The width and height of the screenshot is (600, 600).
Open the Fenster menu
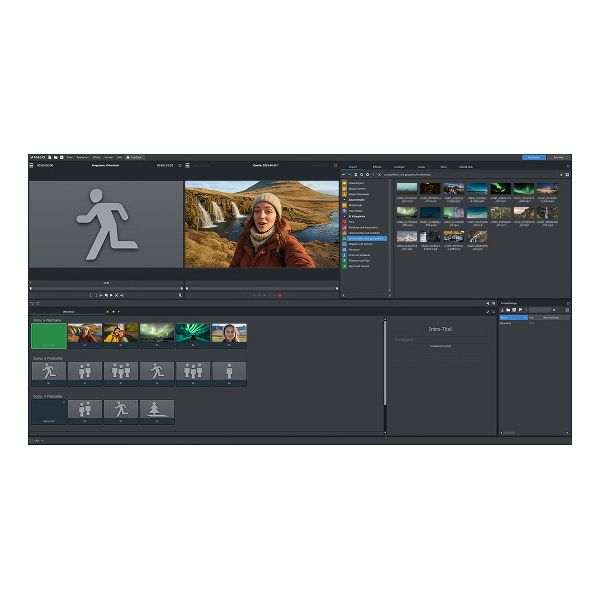tap(109, 157)
